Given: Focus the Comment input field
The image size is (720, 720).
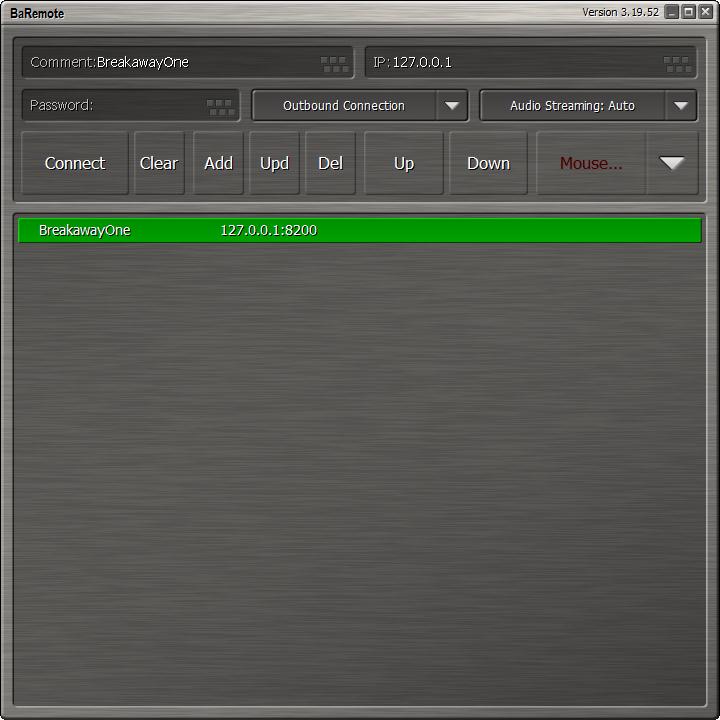Looking at the screenshot, I should click(x=187, y=62).
